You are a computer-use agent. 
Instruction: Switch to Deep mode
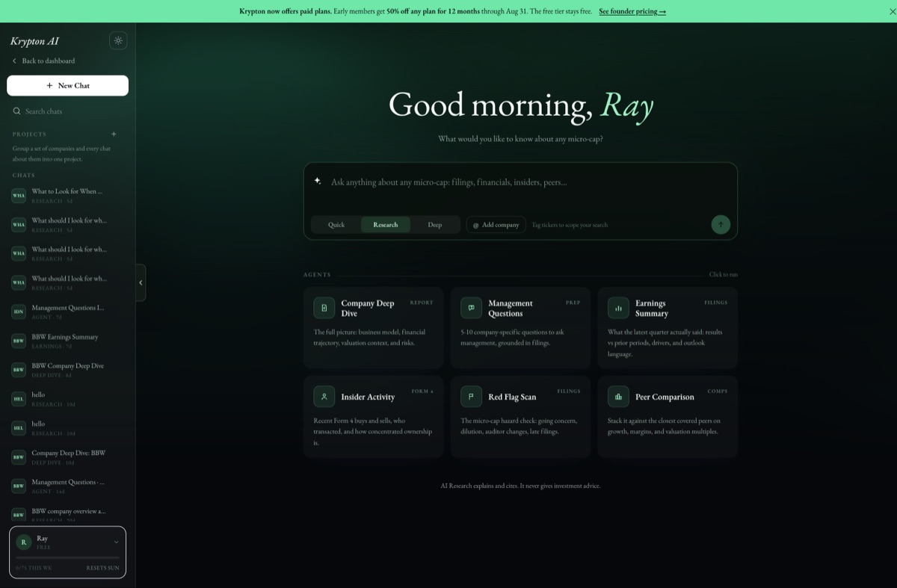click(x=435, y=225)
